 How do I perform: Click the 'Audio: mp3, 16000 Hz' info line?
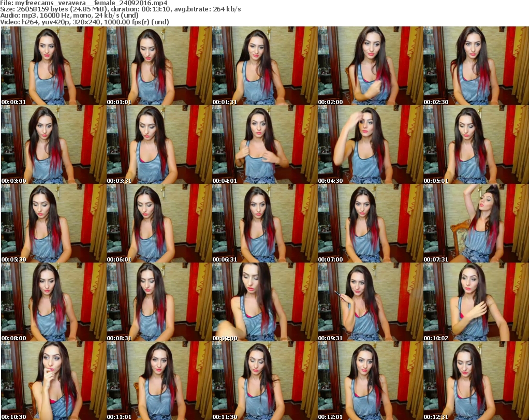coord(69,15)
